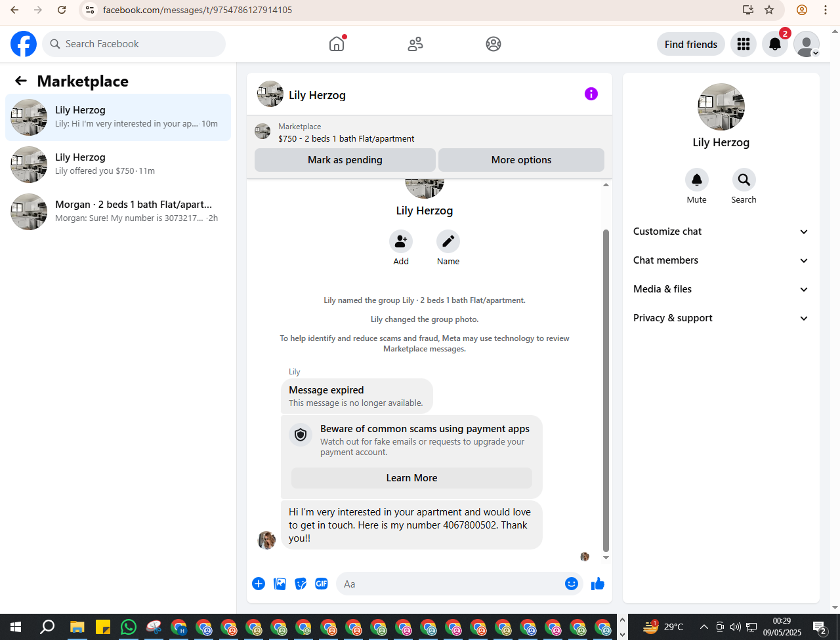The height and width of the screenshot is (640, 840).
Task: Attach a photo using the image icon
Action: pos(280,584)
